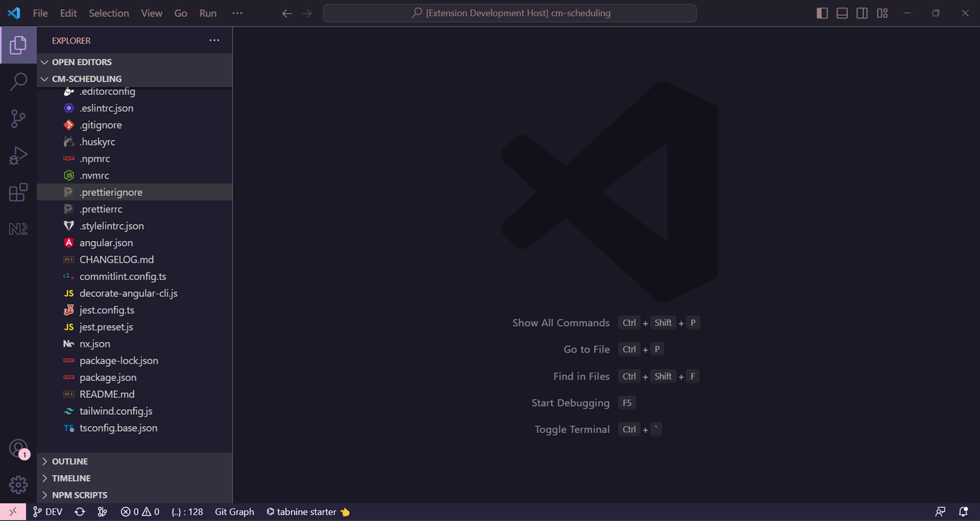Image resolution: width=980 pixels, height=521 pixels.
Task: Click the feedback icon in status bar
Action: click(940, 512)
